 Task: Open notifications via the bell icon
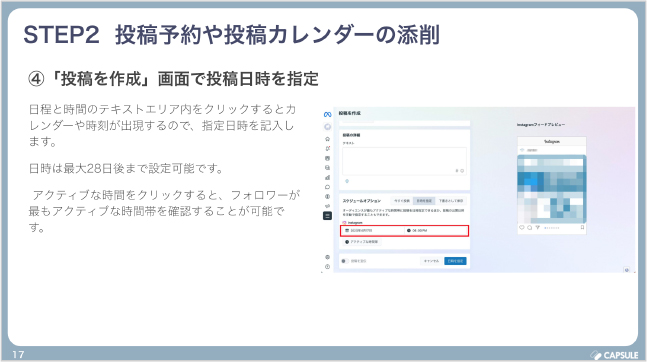pos(327,149)
